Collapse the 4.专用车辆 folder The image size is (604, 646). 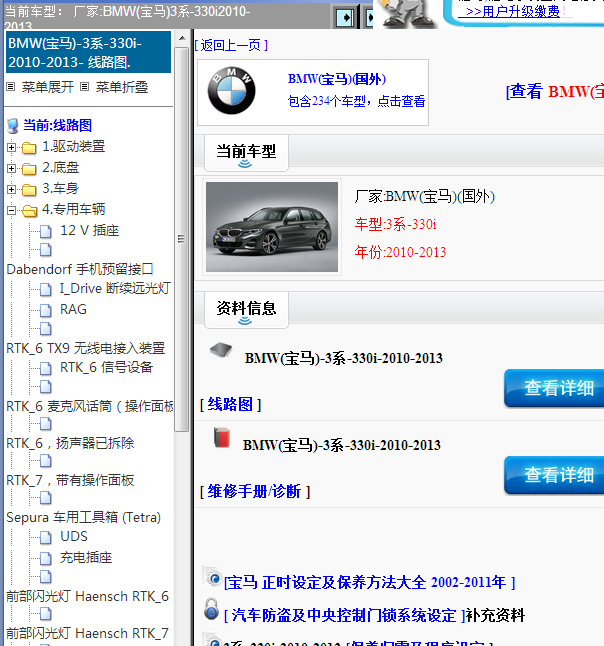(12, 210)
